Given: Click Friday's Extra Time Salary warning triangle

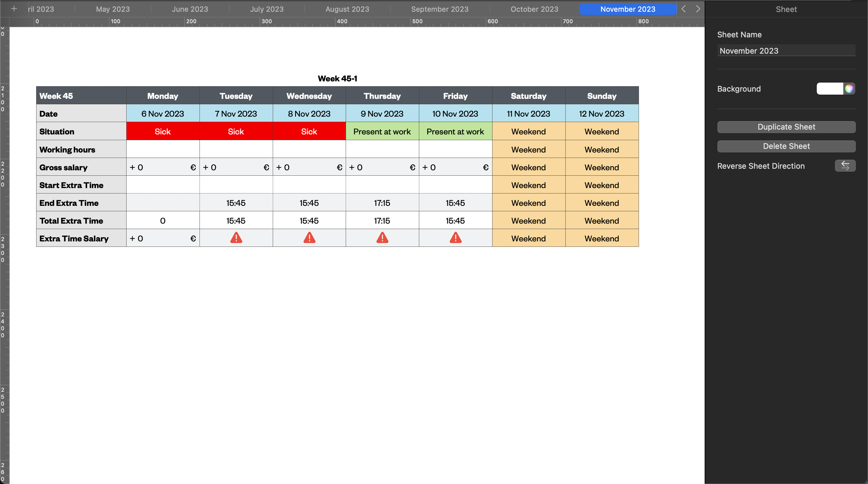Looking at the screenshot, I should tap(455, 238).
